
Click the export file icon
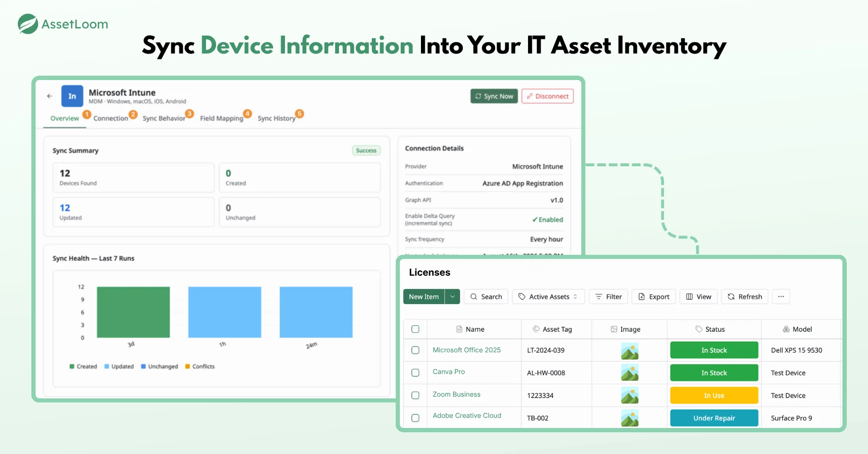pos(641,296)
